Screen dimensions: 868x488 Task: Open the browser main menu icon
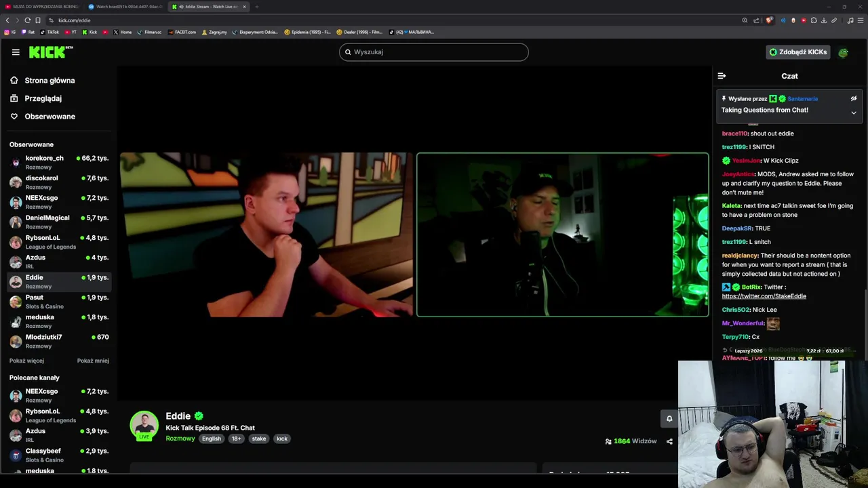point(861,20)
